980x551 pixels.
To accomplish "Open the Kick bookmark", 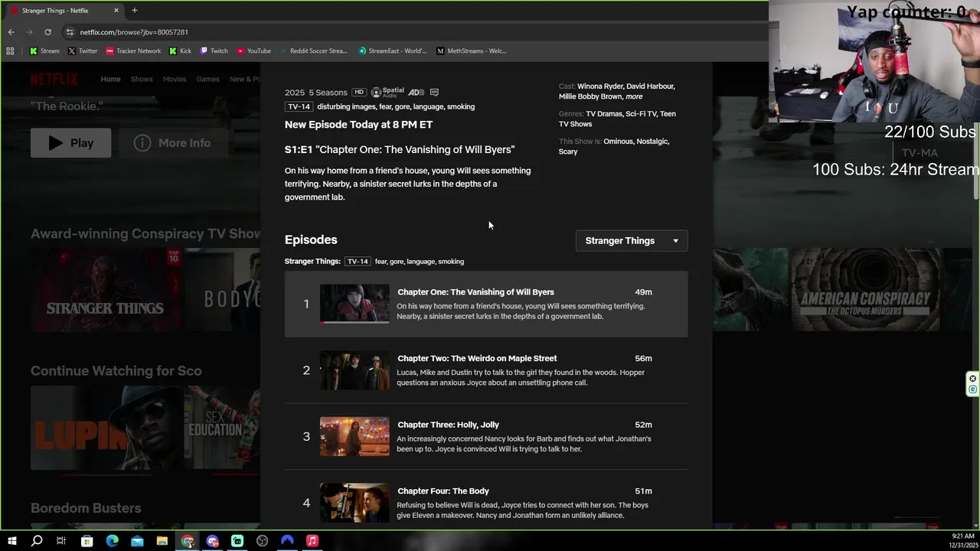I will [x=180, y=51].
